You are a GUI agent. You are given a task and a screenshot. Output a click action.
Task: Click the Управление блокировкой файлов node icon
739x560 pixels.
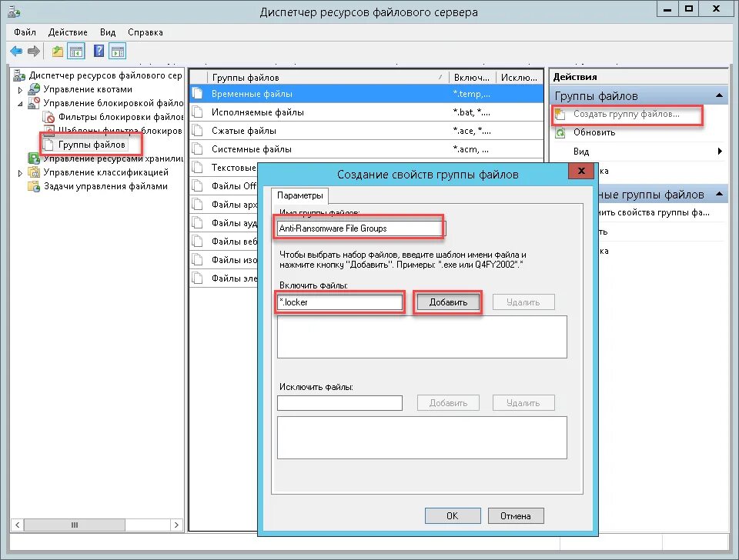[x=34, y=102]
